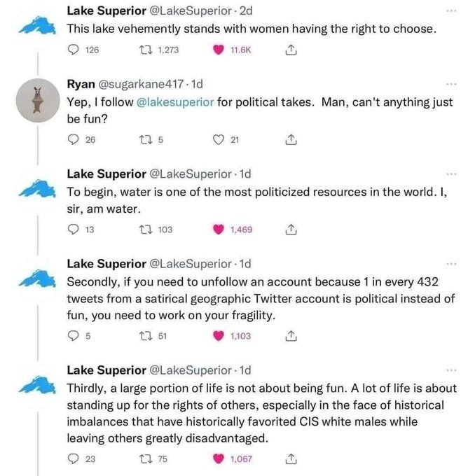Click Lake Superior avatar on the top tweet
This screenshot has width=468, height=476.
coord(34,26)
